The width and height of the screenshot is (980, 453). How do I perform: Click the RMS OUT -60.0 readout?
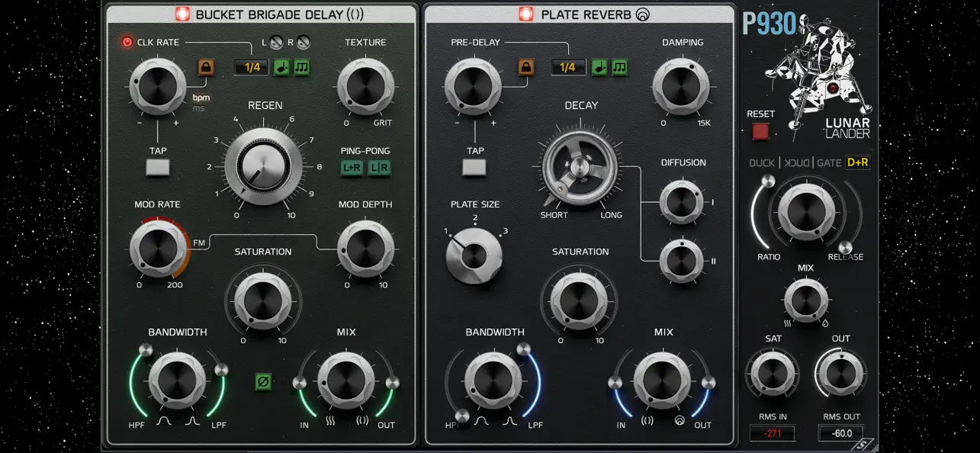[x=840, y=433]
